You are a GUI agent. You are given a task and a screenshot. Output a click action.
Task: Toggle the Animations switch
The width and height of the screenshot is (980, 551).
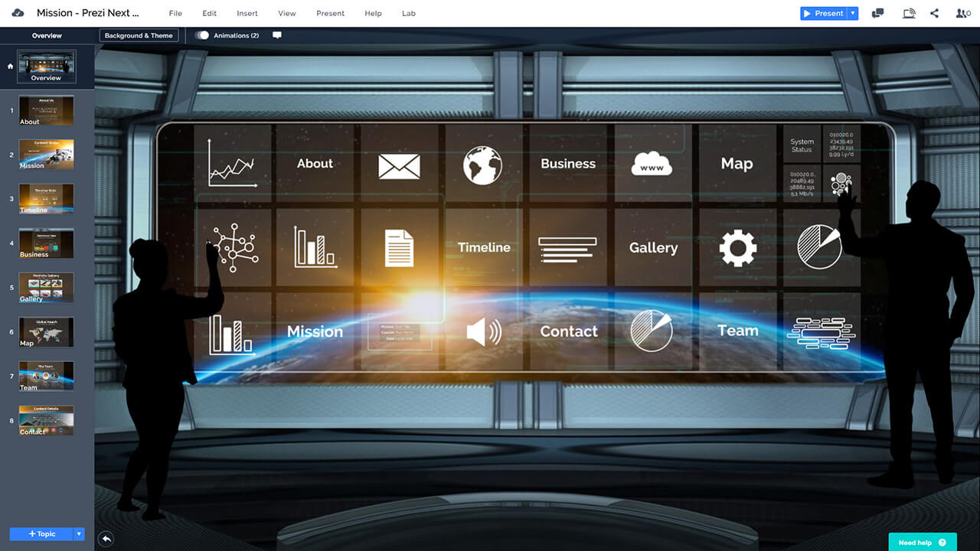202,35
